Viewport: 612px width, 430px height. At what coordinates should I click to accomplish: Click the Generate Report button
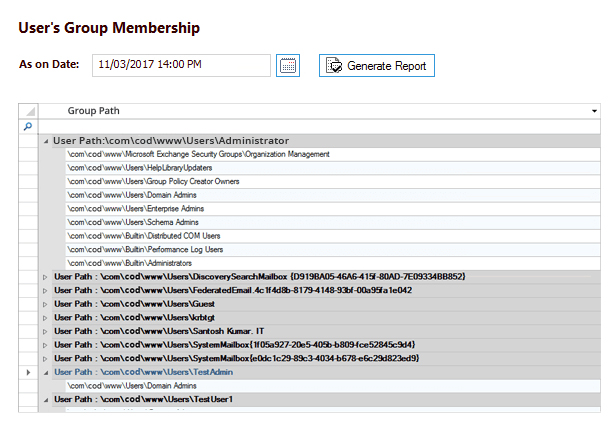tap(377, 66)
